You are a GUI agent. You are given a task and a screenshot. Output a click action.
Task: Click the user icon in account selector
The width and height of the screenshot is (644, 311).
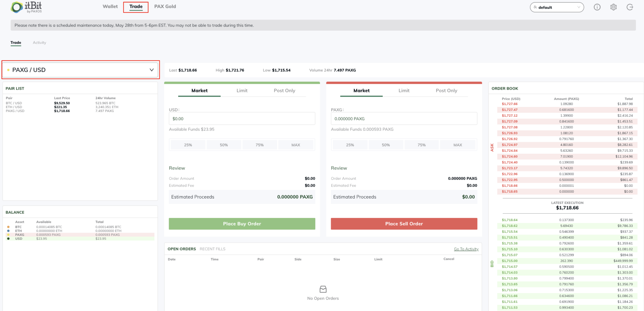tap(535, 7)
